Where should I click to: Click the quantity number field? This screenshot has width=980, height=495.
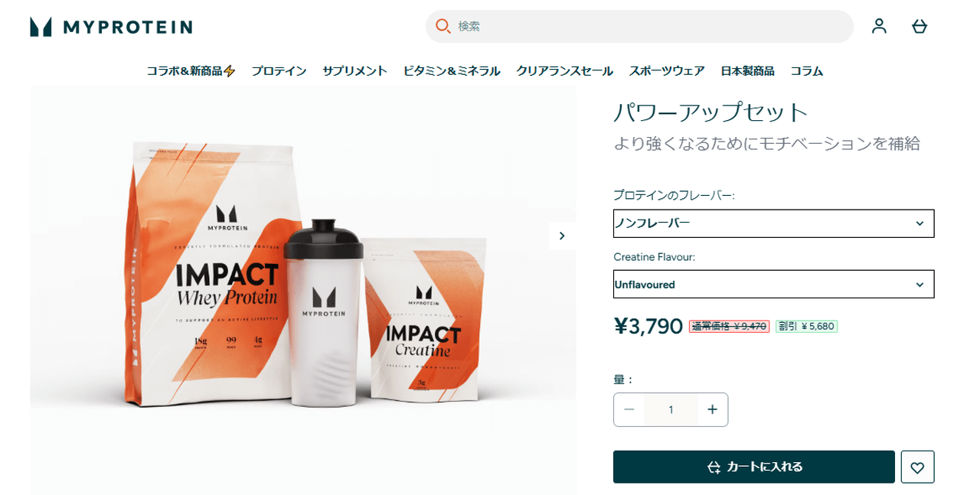[x=671, y=409]
